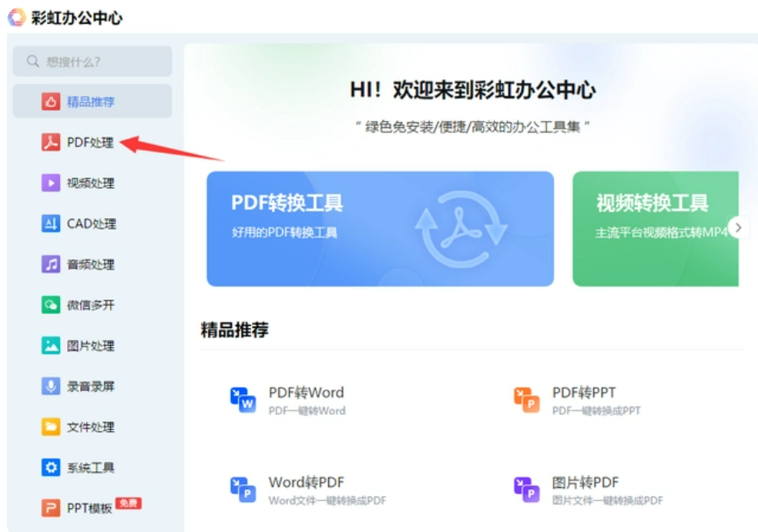
Task: Open the PDF转Word tool icon
Action: pyautogui.click(x=243, y=400)
